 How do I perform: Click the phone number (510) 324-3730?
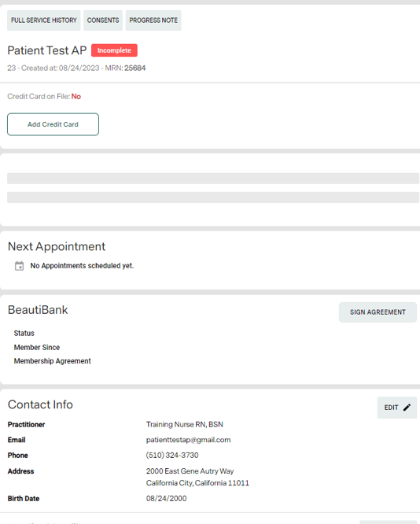point(172,456)
